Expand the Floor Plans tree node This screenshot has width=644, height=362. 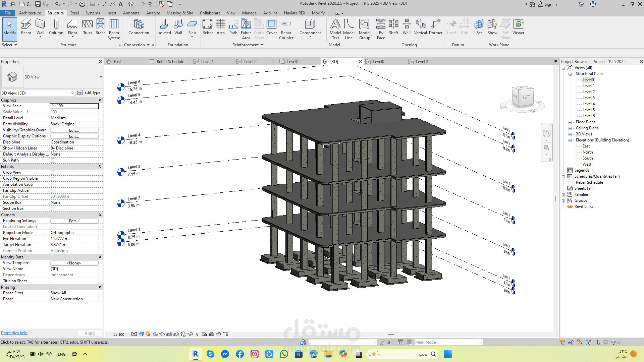(x=570, y=122)
